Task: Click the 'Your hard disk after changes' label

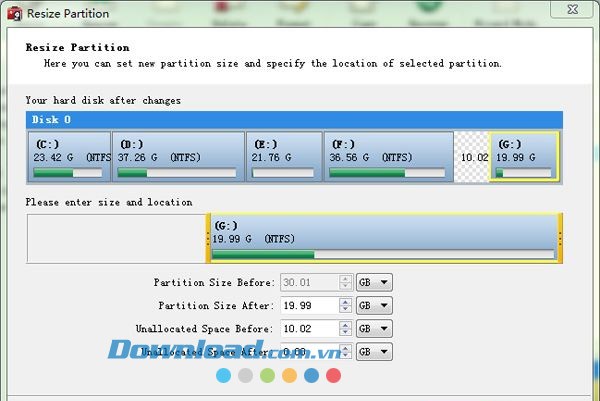Action: (x=103, y=101)
